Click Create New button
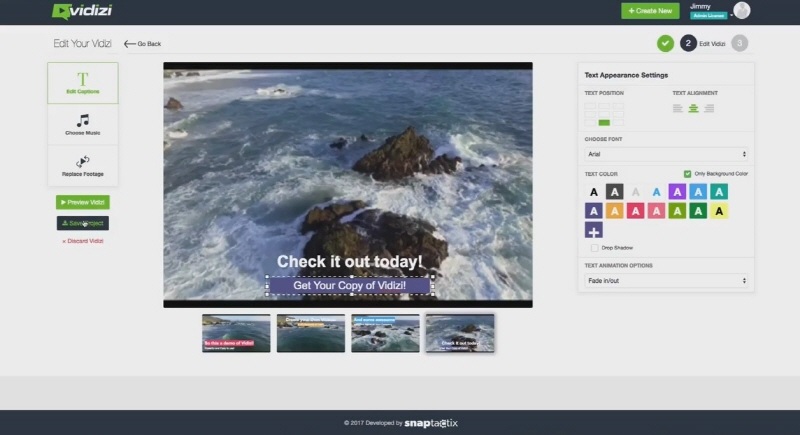The height and width of the screenshot is (435, 800). [x=650, y=11]
